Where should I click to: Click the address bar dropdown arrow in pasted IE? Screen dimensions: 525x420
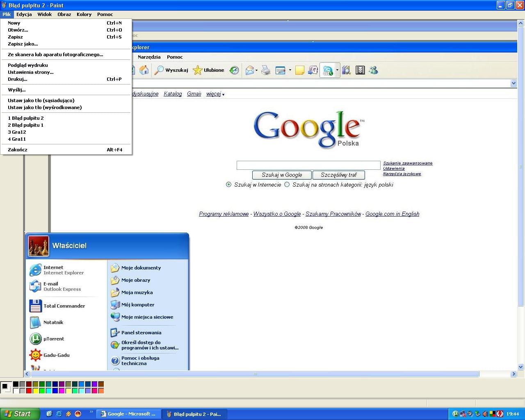pyautogui.click(x=514, y=83)
